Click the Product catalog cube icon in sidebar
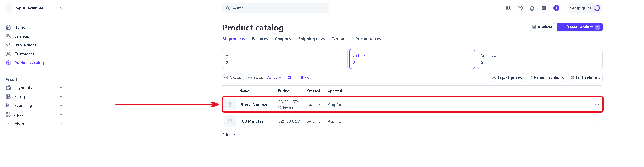This screenshot has width=644, height=167. [8, 63]
